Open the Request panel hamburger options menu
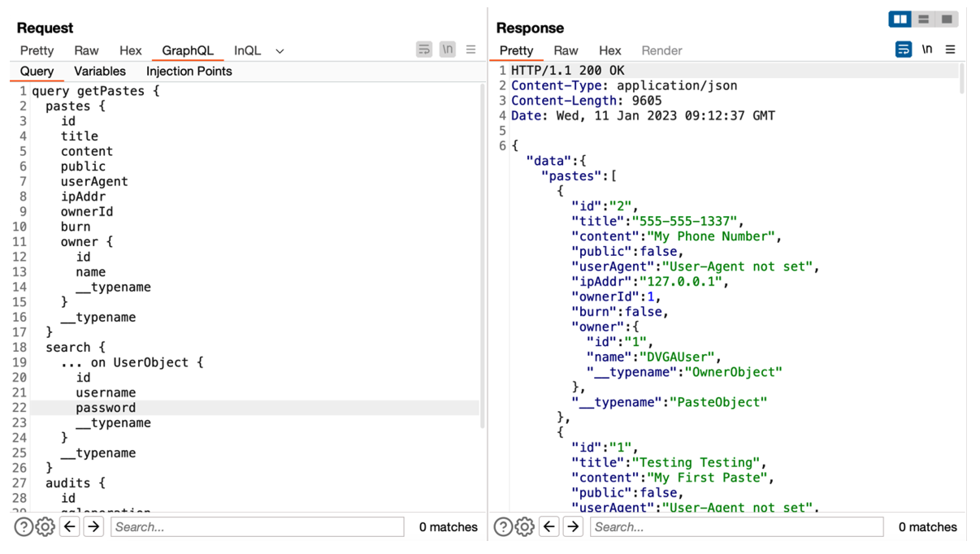Image resolution: width=980 pixels, height=554 pixels. coord(471,50)
